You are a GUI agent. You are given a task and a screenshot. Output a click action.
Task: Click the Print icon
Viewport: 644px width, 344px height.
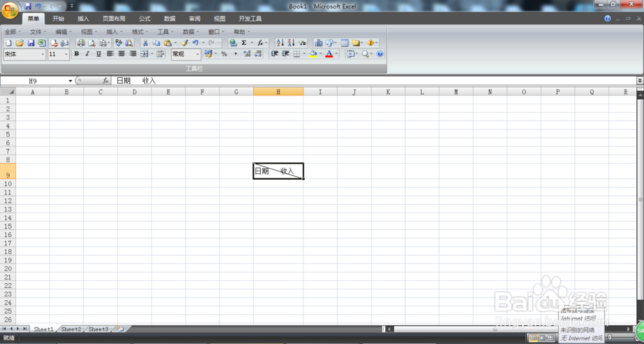click(x=81, y=43)
